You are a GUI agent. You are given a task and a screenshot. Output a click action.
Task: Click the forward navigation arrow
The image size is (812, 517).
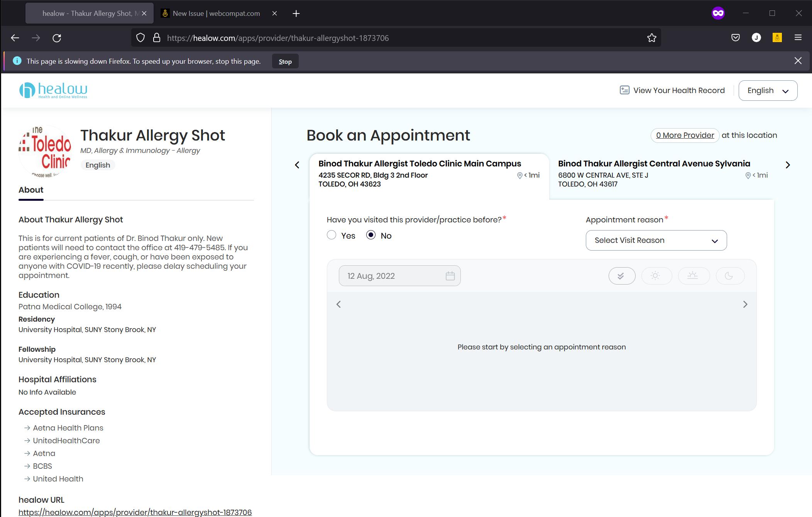pos(36,38)
